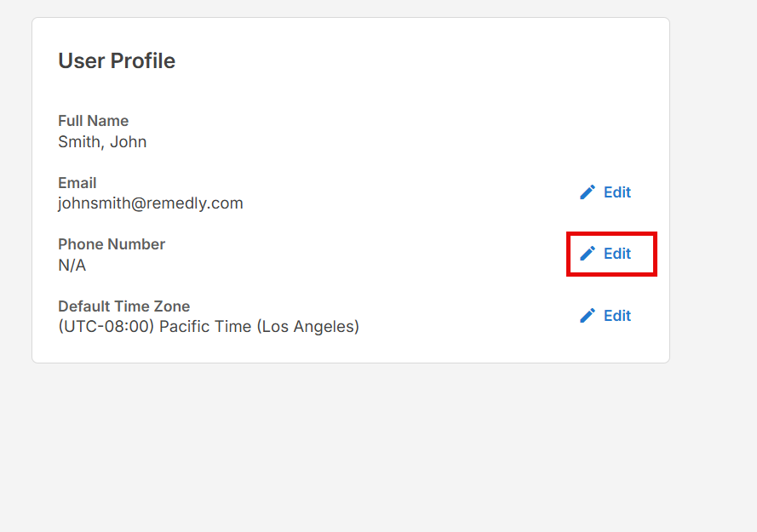Screen dimensions: 757x532
Task: Click the pencil icon beside Phone Number
Action: click(x=587, y=254)
